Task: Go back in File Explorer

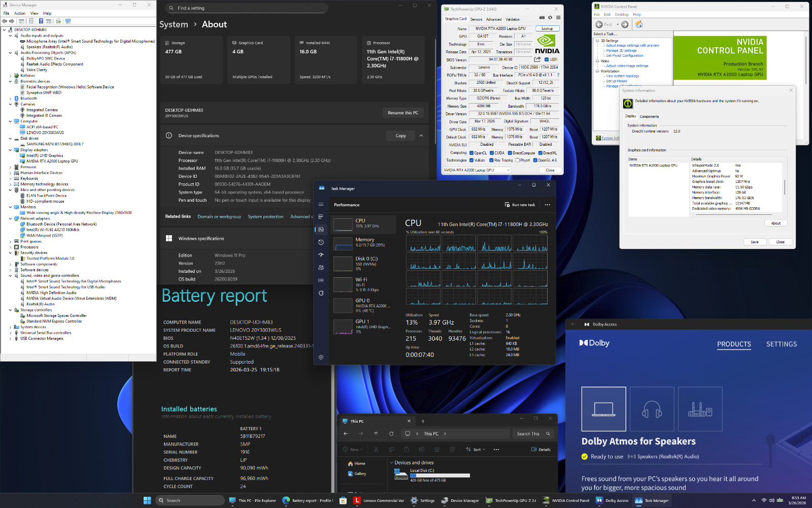Action: (x=346, y=434)
